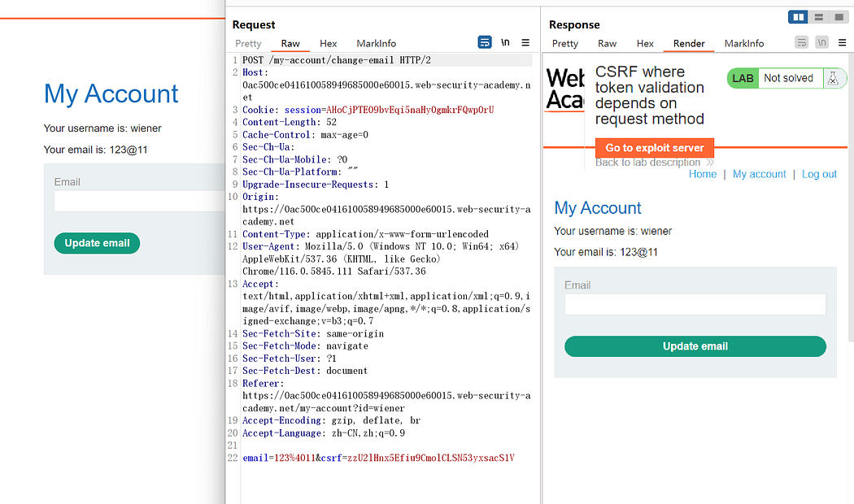Switch to the stacked vertical layout
Screen dimensions: 854x504
819,17
